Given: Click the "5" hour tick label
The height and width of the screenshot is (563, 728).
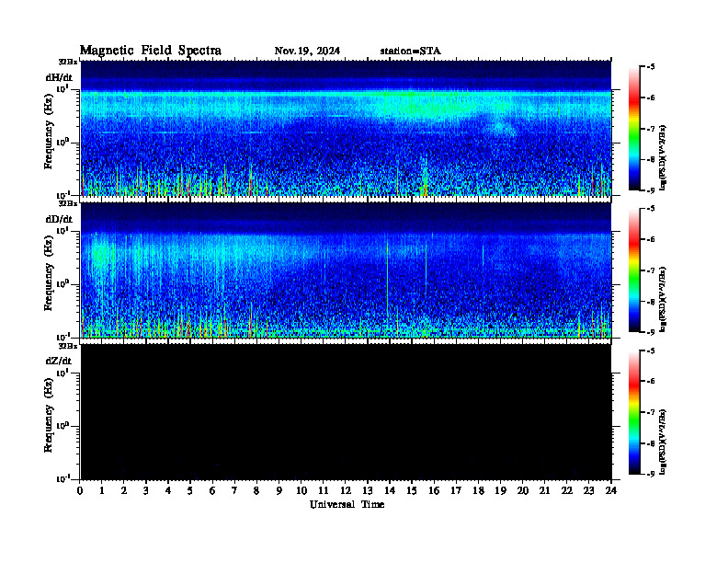Looking at the screenshot, I should pos(190,490).
